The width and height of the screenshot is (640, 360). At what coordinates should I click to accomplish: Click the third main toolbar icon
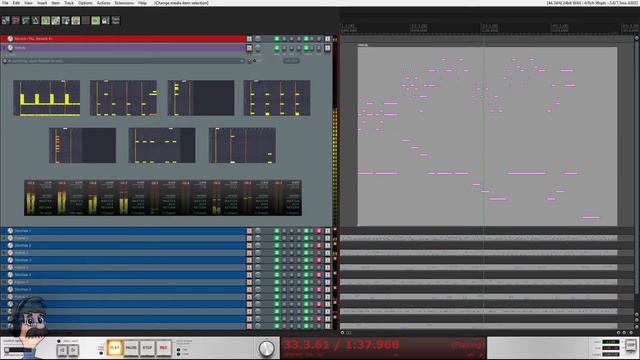tap(26, 20)
